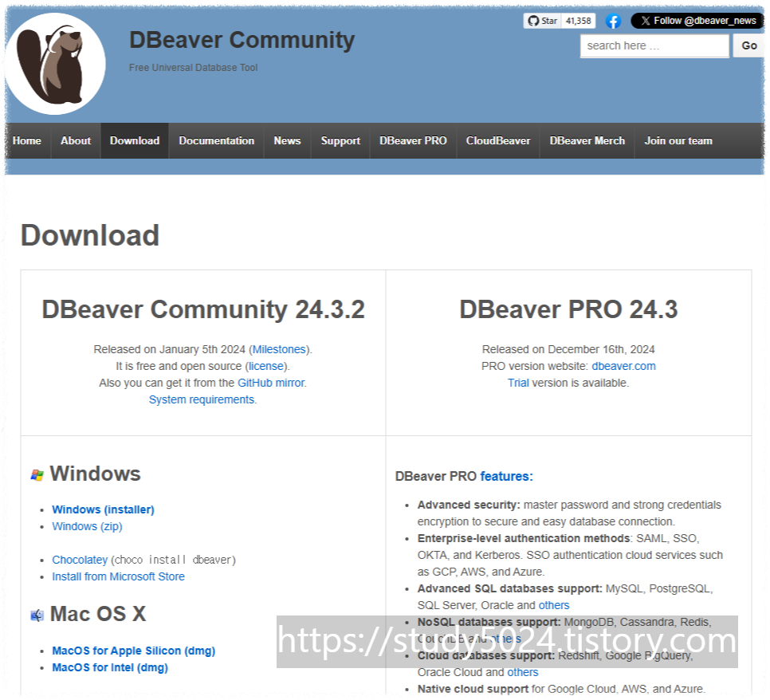Visit the dbeaver.com link

click(x=623, y=366)
